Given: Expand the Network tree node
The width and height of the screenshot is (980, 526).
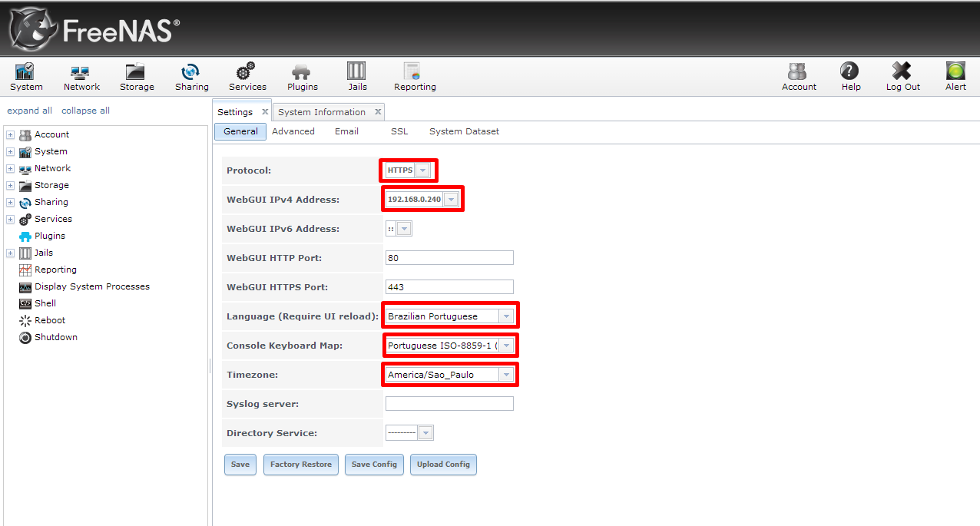Looking at the screenshot, I should [x=11, y=169].
